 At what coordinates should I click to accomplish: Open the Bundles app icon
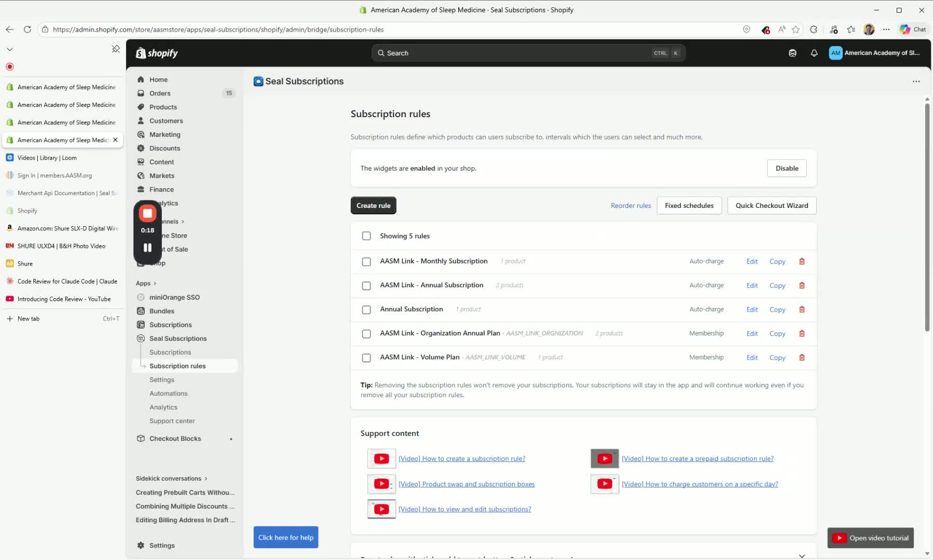click(x=141, y=311)
